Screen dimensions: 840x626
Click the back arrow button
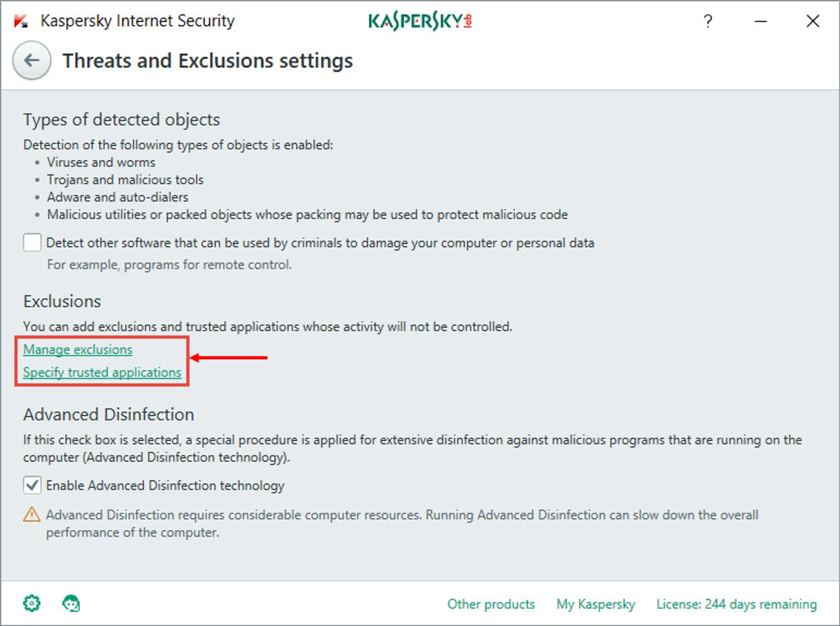pyautogui.click(x=31, y=60)
